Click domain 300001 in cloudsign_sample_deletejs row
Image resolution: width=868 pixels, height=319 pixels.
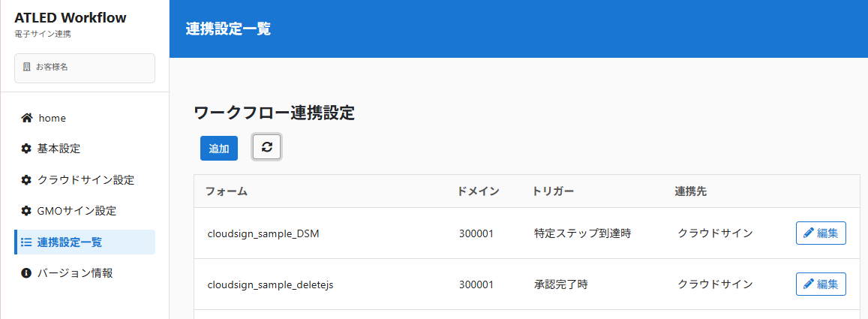pos(476,284)
